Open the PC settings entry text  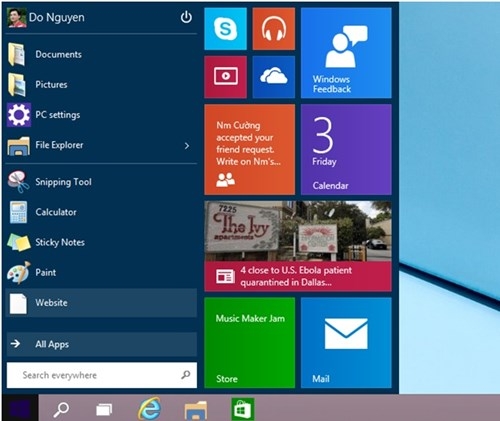58,115
